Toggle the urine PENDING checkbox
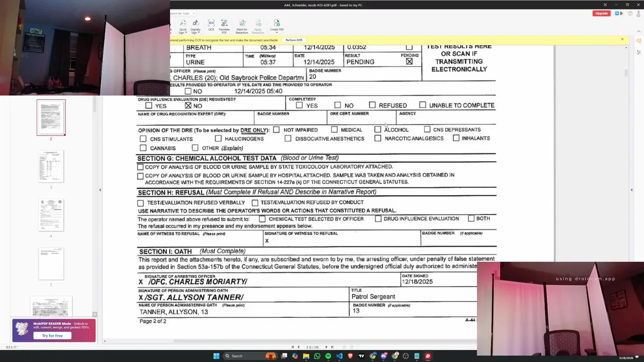The height and width of the screenshot is (362, 644). 409,62
